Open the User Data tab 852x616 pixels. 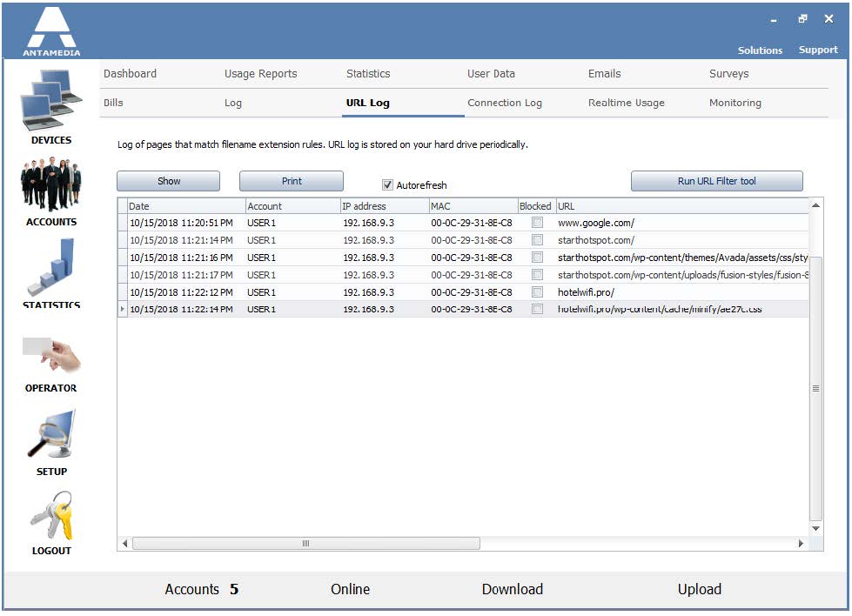click(491, 73)
